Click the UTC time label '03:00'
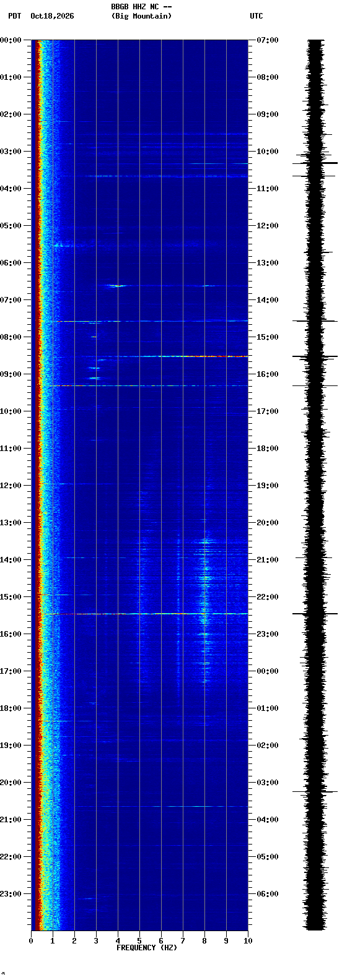The height and width of the screenshot is (980, 342). [268, 783]
